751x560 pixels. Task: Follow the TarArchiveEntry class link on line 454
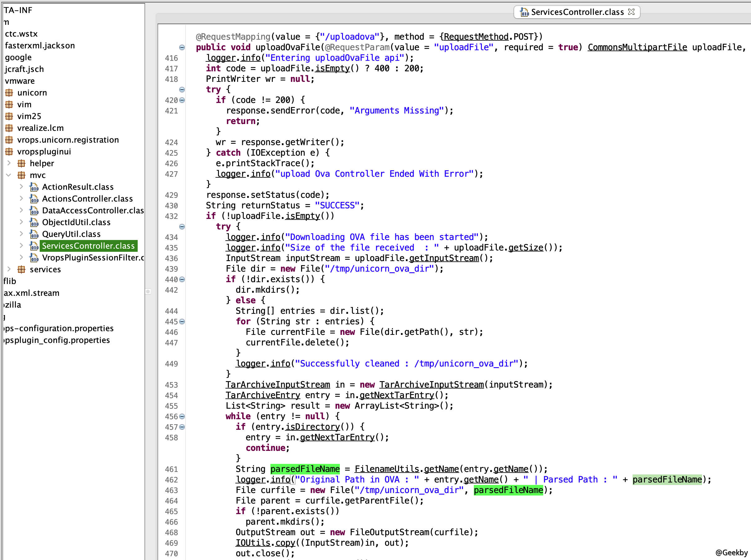pyautogui.click(x=263, y=395)
